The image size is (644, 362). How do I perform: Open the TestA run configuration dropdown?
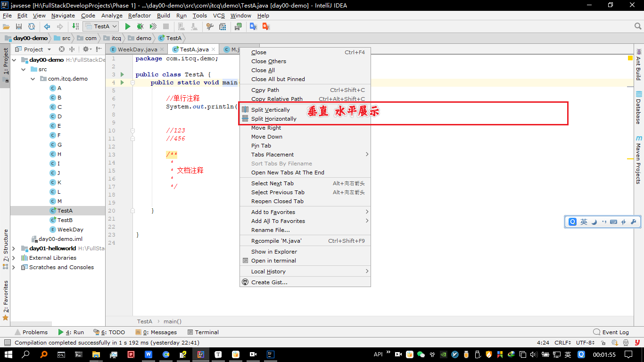coord(100,26)
